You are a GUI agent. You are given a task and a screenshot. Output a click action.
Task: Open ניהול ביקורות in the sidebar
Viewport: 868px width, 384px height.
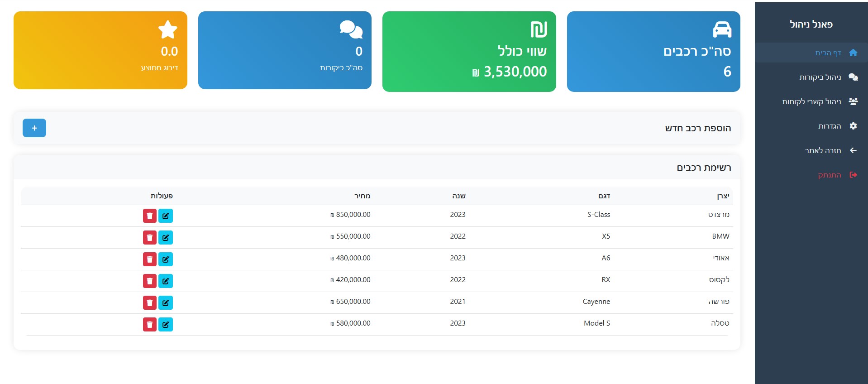[x=820, y=77]
